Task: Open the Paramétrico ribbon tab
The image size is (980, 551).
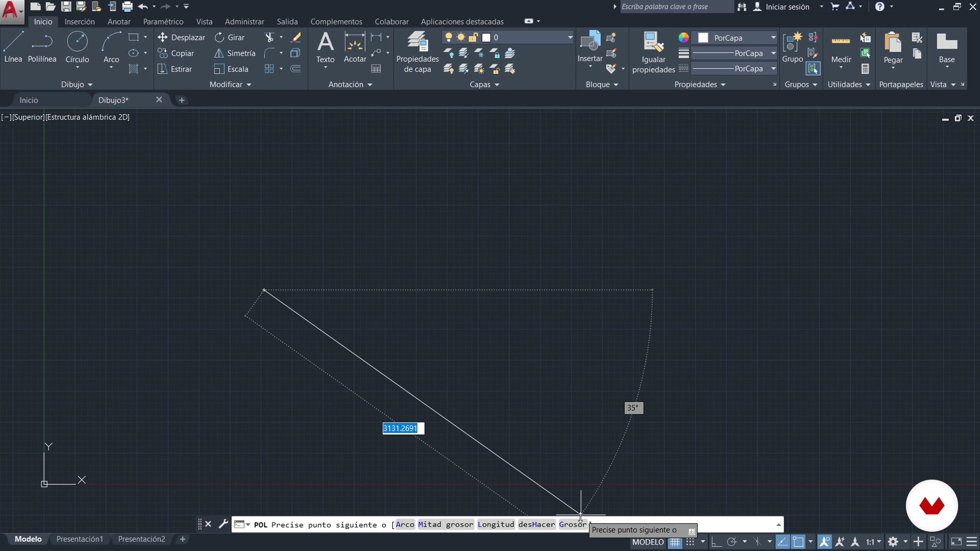Action: [163, 22]
